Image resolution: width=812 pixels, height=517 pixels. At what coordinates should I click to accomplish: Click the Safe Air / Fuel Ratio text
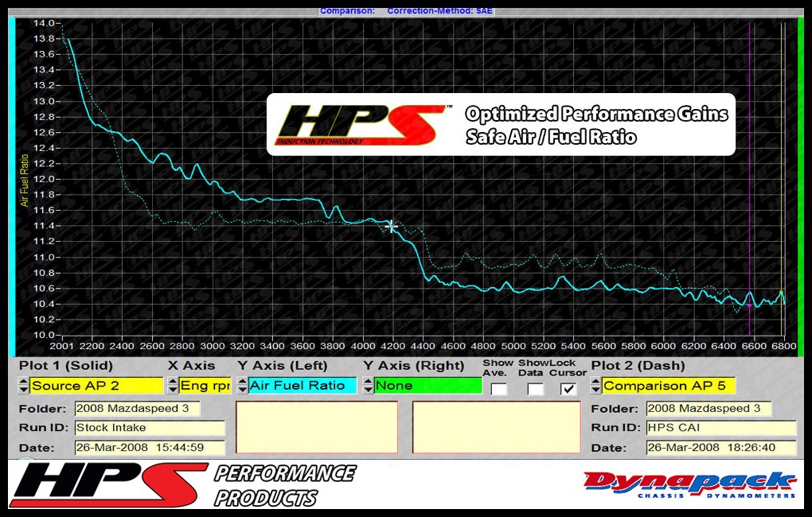pyautogui.click(x=551, y=137)
